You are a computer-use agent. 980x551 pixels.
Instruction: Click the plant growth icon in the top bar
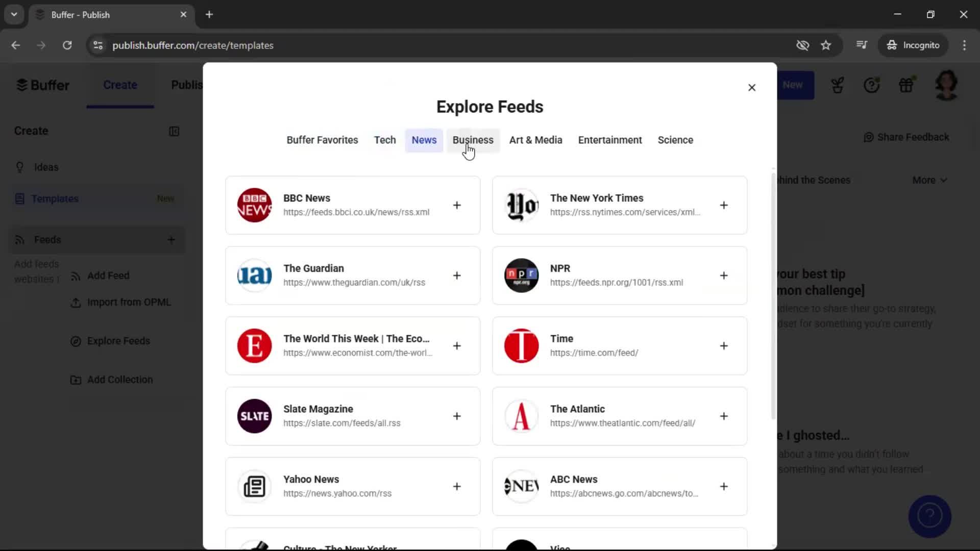(837, 85)
